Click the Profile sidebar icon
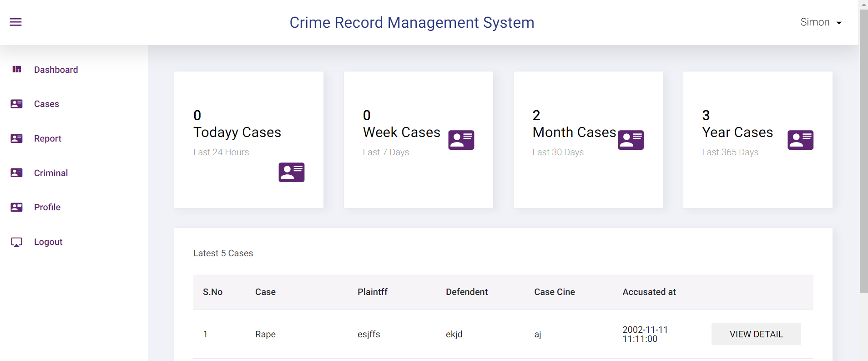The image size is (868, 361). pyautogui.click(x=17, y=207)
